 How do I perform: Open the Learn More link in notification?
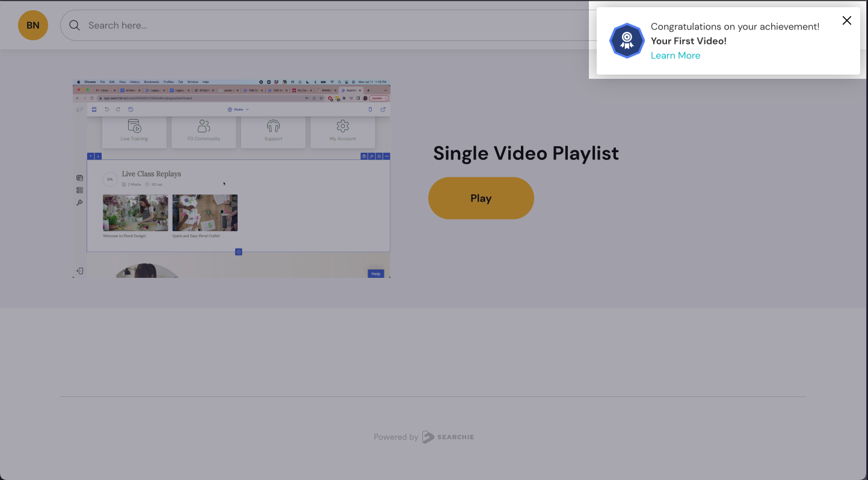tap(675, 55)
